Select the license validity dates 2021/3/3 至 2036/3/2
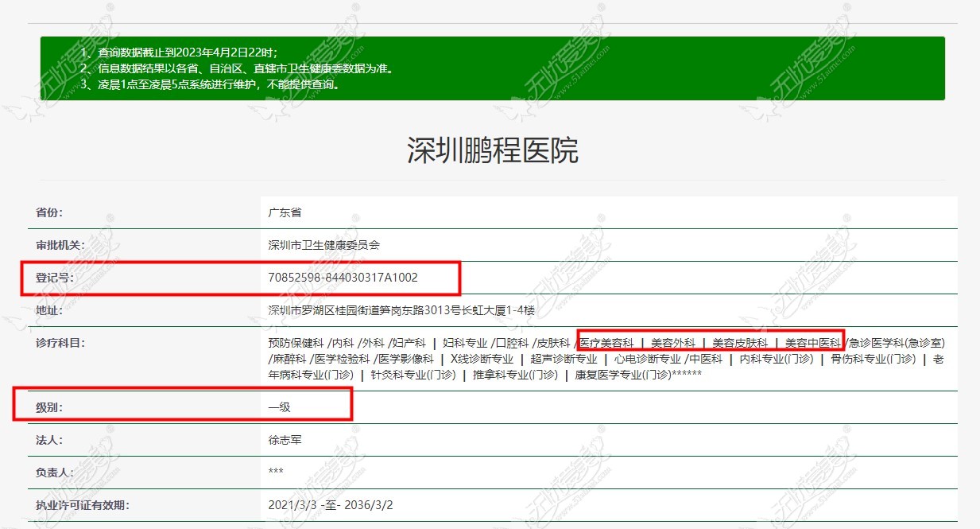This screenshot has width=980, height=529. point(334,504)
